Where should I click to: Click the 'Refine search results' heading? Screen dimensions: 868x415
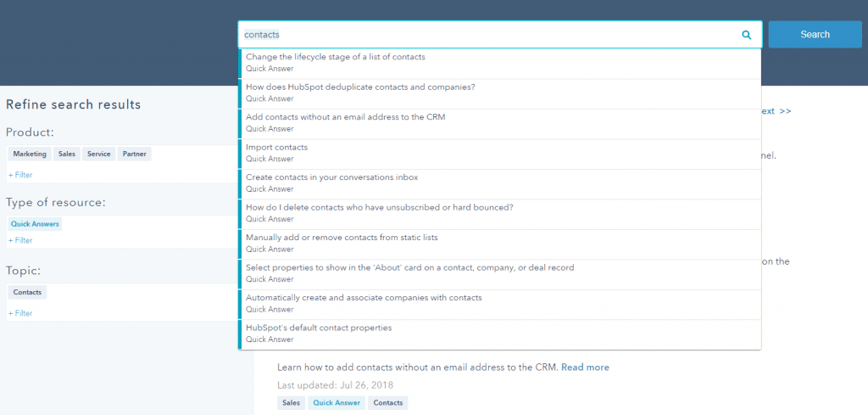[73, 104]
